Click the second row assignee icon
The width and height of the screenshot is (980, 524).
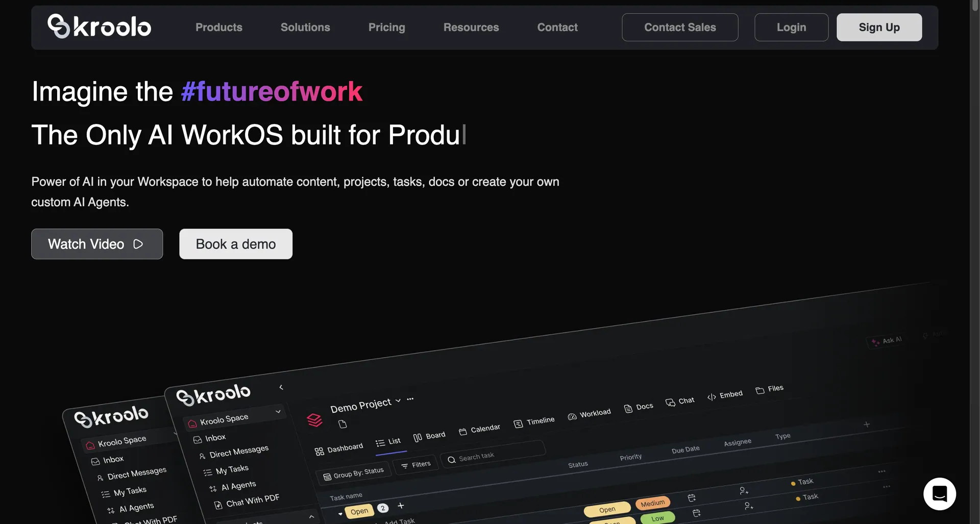click(748, 506)
